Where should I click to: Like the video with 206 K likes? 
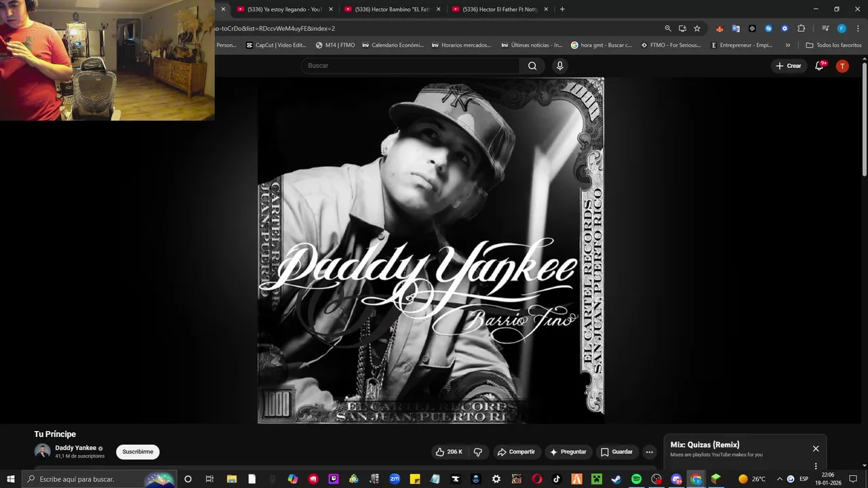click(x=449, y=452)
